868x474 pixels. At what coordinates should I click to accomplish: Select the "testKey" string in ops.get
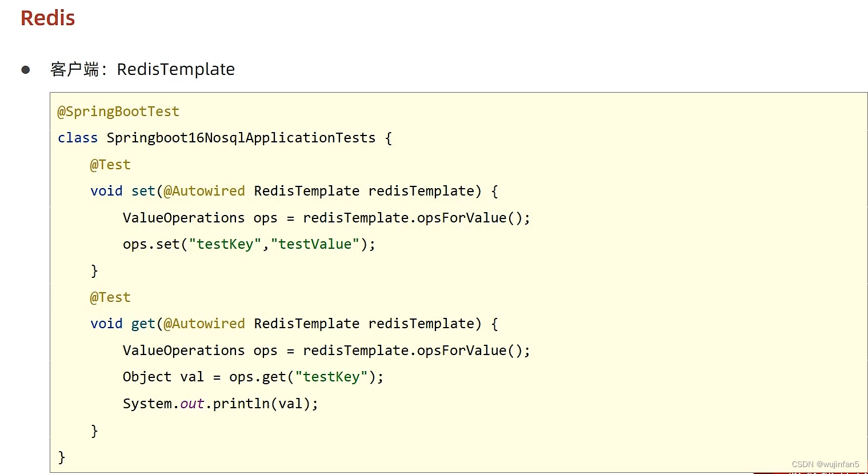coord(331,376)
